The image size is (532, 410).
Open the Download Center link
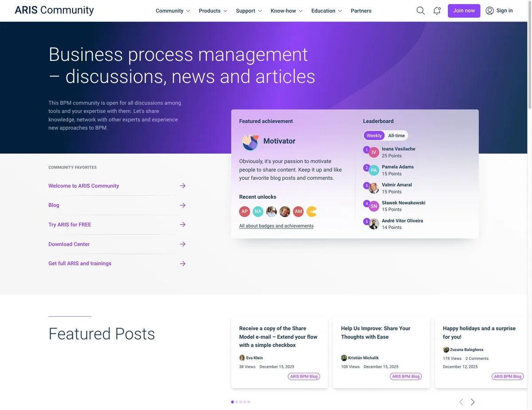click(x=69, y=244)
